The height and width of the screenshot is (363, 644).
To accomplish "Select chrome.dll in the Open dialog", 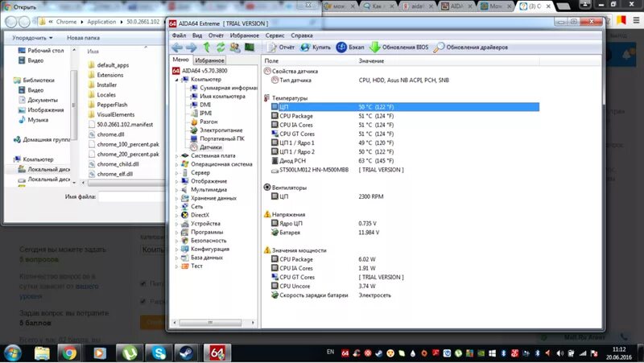I will coord(107,134).
